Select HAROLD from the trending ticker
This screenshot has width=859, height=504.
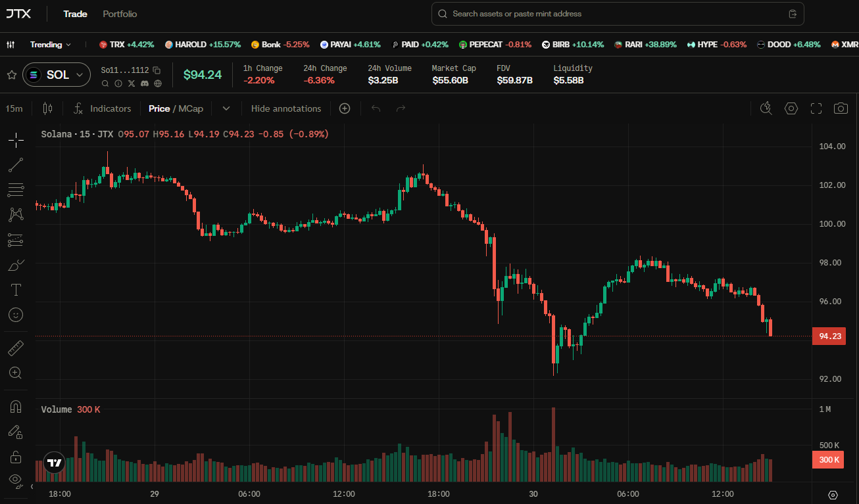[203, 45]
